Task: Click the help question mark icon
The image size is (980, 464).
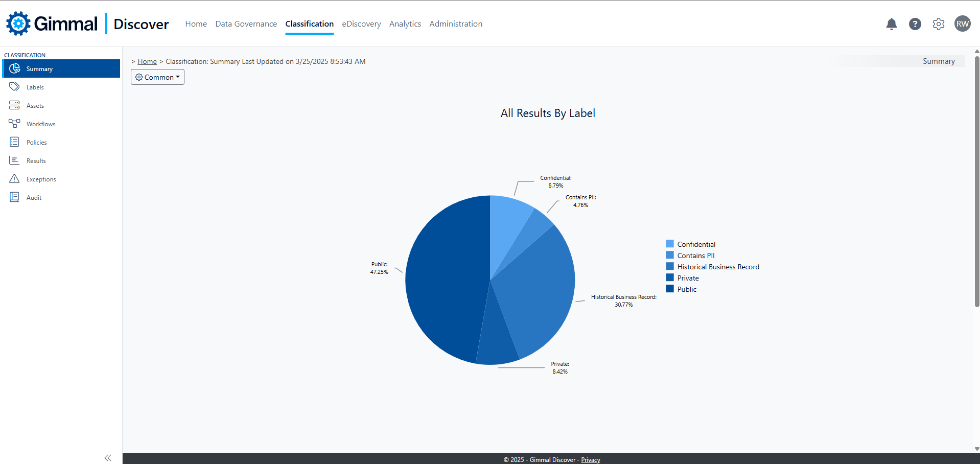Action: pos(915,24)
